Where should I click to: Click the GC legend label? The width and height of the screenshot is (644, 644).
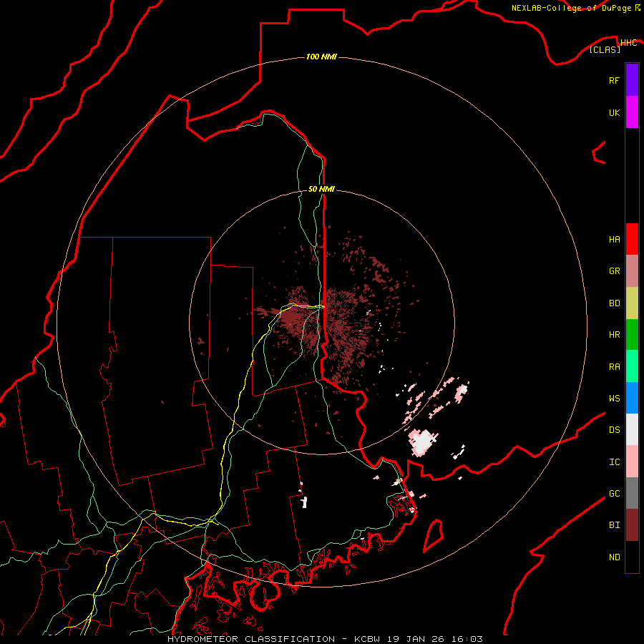(x=614, y=494)
